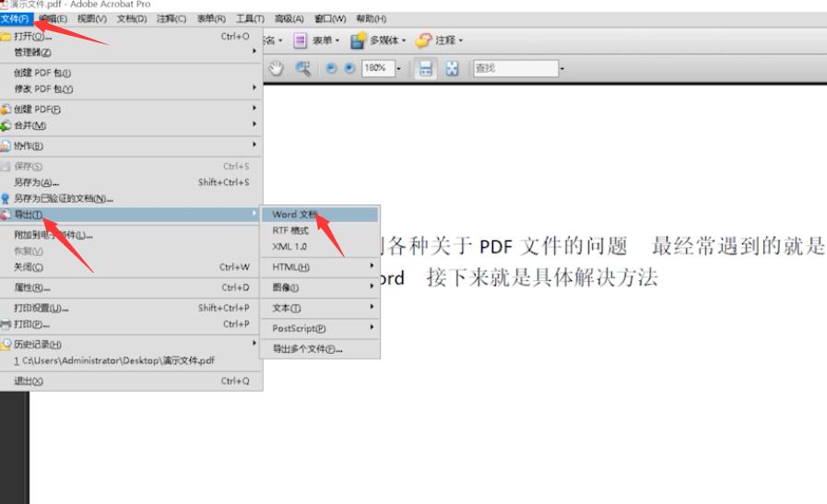Open the 表单(R) menu in menu bar

211,19
